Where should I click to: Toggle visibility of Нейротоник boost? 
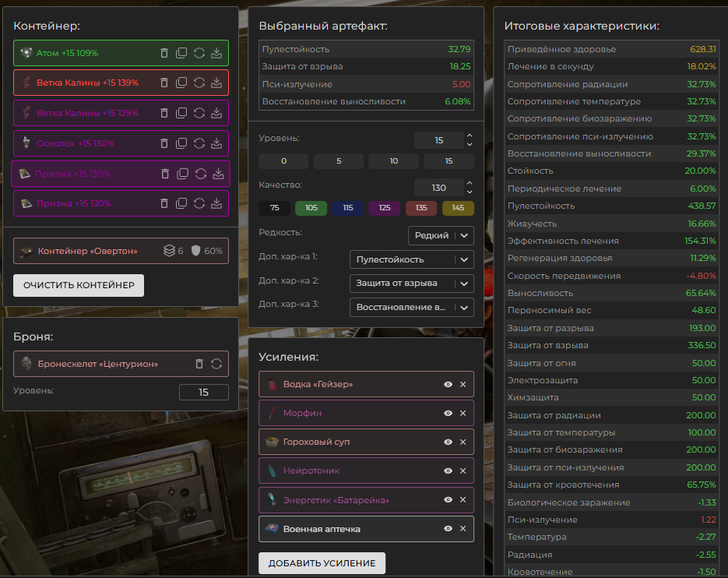click(448, 471)
